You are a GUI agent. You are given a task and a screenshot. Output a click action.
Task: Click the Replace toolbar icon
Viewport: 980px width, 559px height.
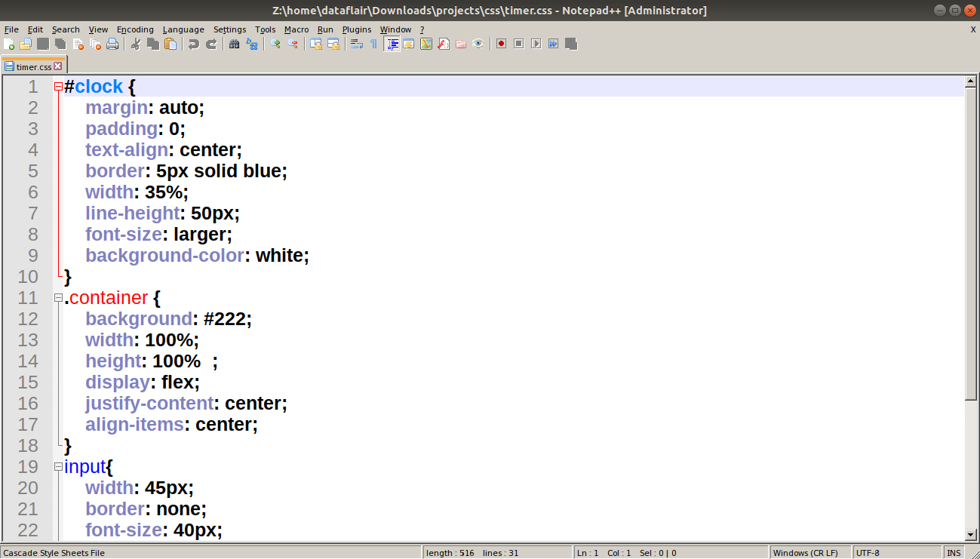[x=252, y=44]
